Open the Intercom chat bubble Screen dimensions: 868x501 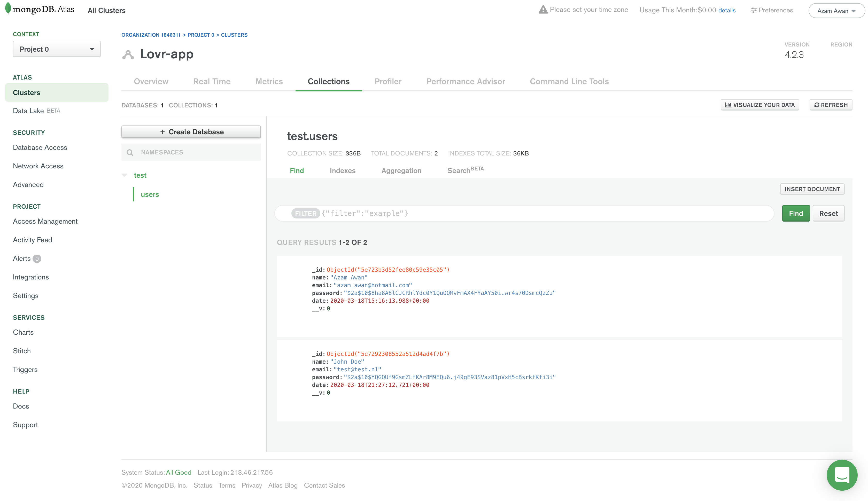pos(841,475)
